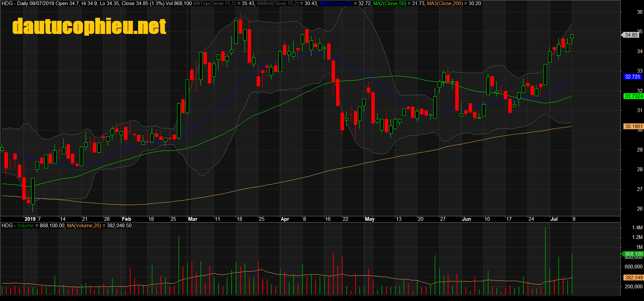
Task: Click the blue 32.725 MA value tag
Action: point(632,77)
